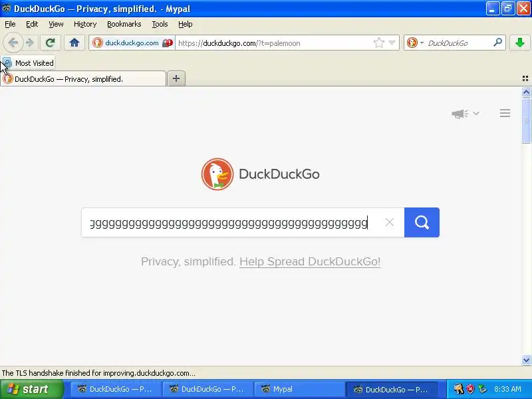This screenshot has height=399, width=532.
Task: Reload the current page
Action: tap(51, 43)
